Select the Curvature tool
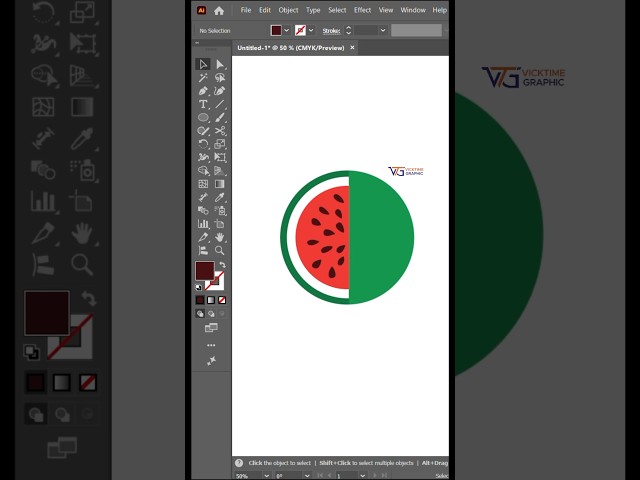The width and height of the screenshot is (640, 480). [x=220, y=91]
